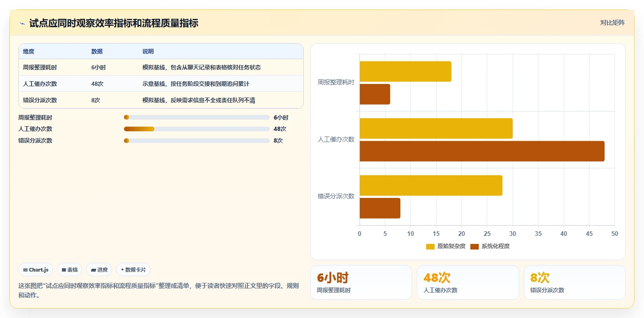Select the 错误分派次数 table row cell
This screenshot has width=644, height=318.
[x=40, y=100]
